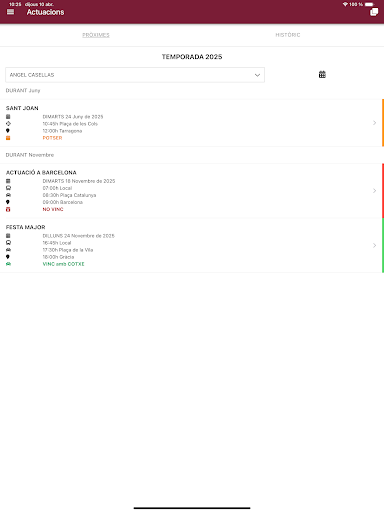Click the Wi-Fi indicator in the status bar

point(345,4)
